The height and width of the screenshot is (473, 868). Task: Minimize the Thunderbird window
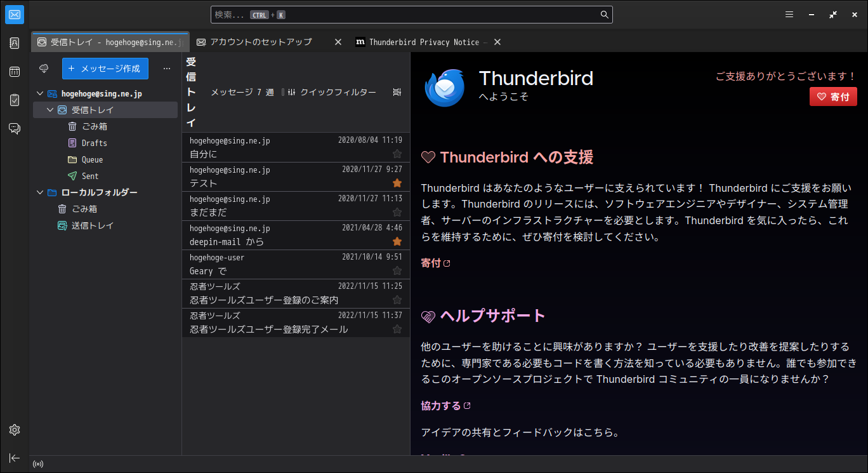[x=812, y=15]
